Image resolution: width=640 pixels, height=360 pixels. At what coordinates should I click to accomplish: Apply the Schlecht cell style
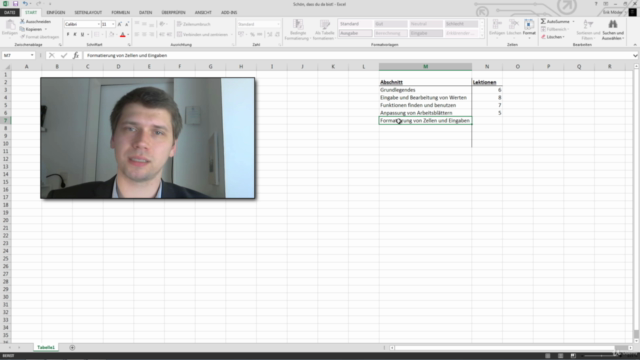[461, 24]
